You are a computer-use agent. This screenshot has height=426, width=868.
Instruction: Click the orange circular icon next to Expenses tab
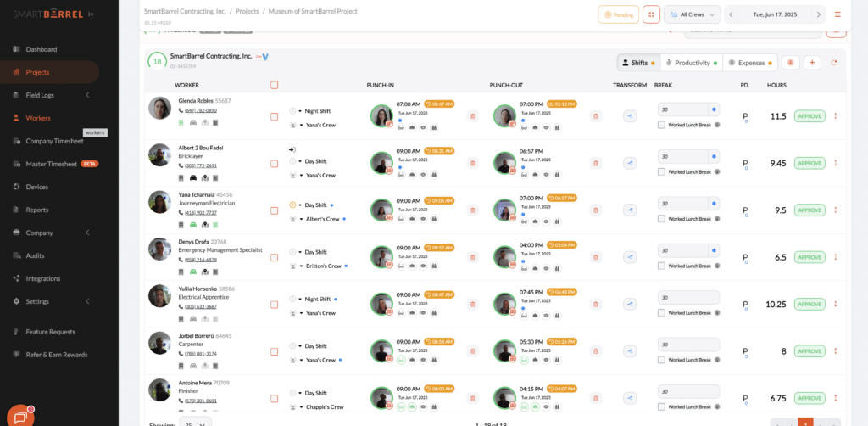tap(790, 63)
